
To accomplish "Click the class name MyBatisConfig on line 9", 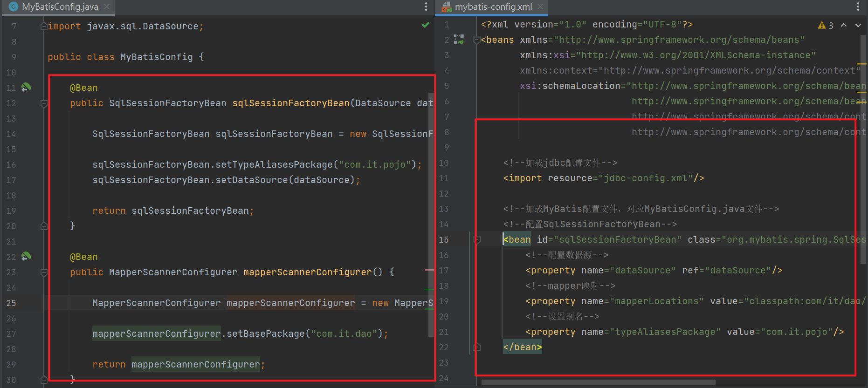I will click(157, 57).
